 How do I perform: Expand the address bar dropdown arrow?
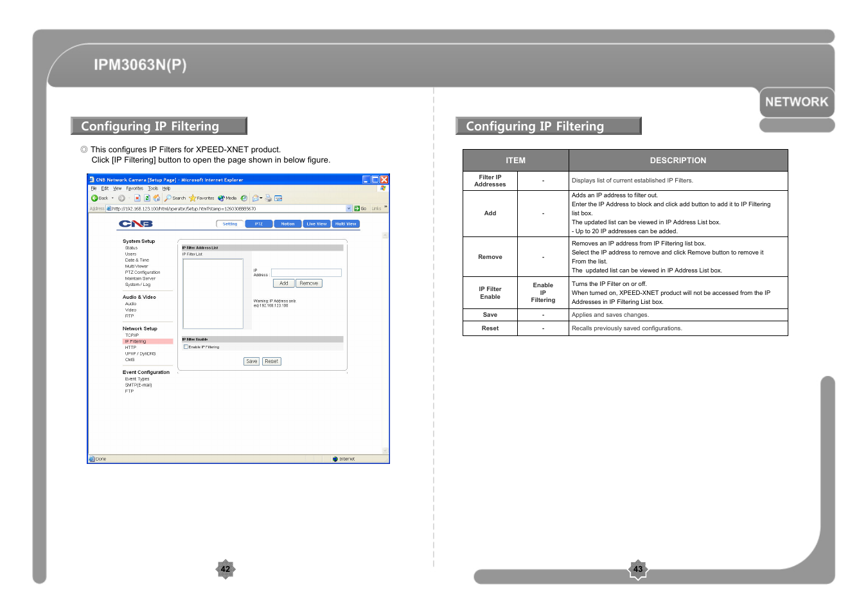click(349, 208)
